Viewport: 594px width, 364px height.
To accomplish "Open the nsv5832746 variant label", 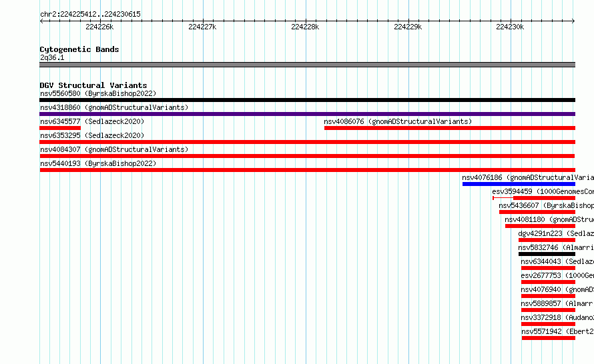I will pos(556,247).
